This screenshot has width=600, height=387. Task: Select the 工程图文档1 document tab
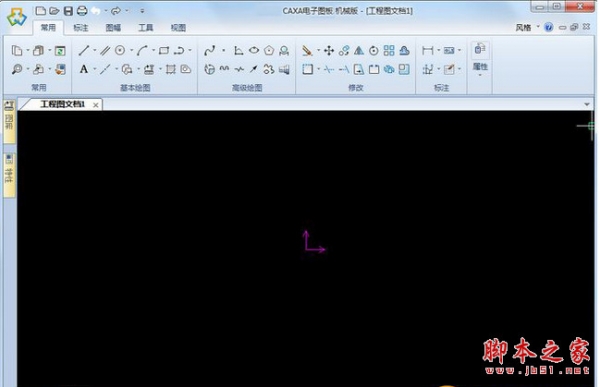(62, 104)
